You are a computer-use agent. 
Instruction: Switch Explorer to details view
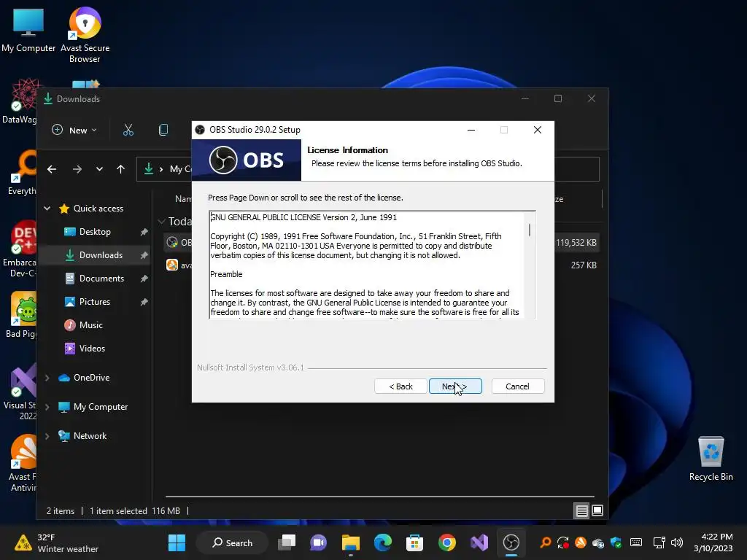click(x=581, y=511)
